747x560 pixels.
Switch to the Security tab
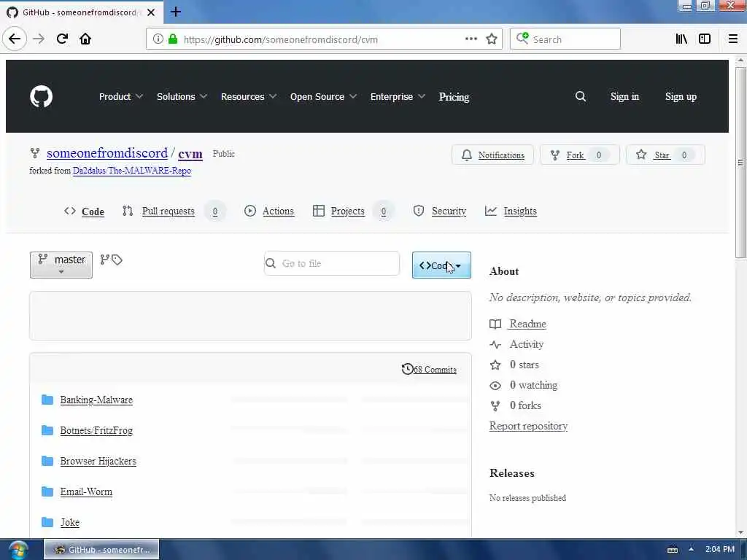[x=440, y=211]
